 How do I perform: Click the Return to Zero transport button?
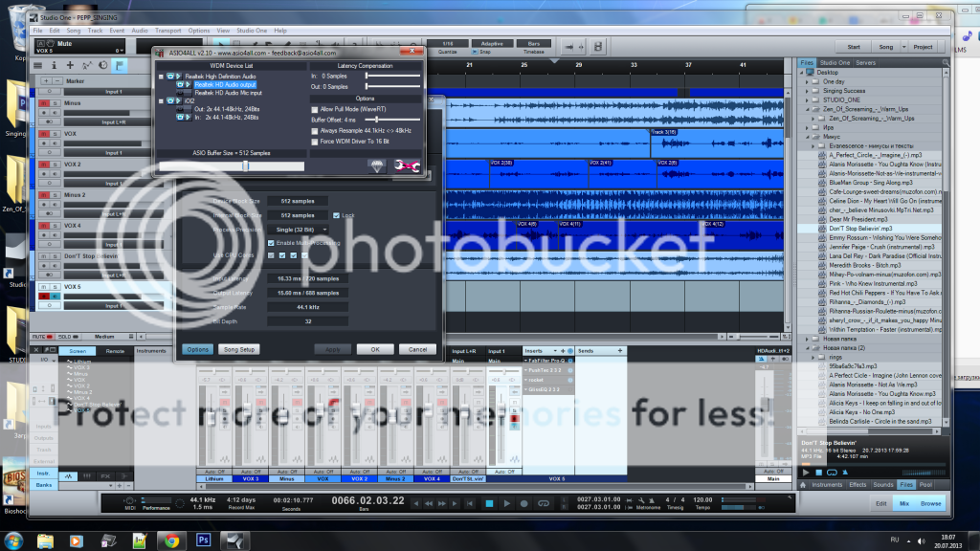tap(469, 503)
